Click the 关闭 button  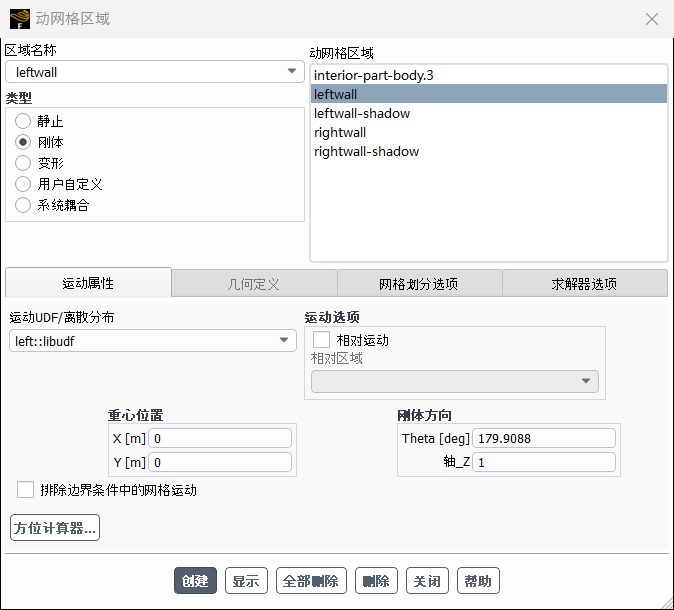[427, 581]
